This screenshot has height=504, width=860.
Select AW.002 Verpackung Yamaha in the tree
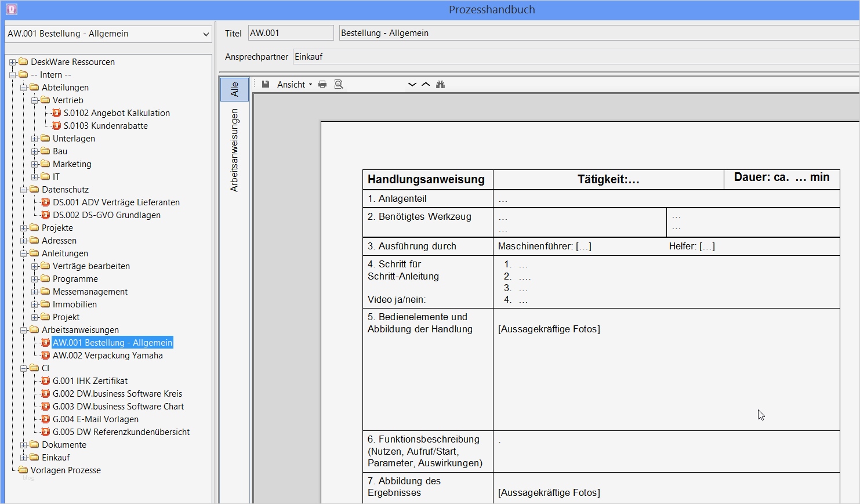pyautogui.click(x=108, y=355)
